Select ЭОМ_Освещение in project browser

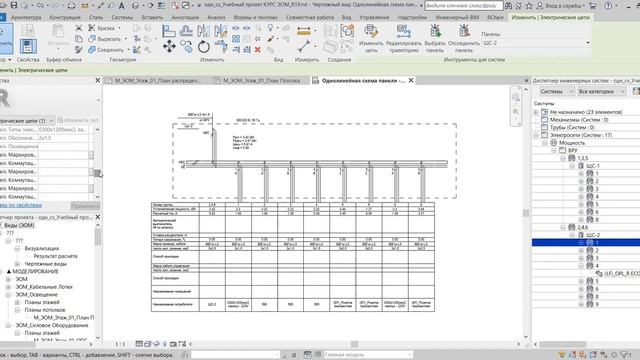point(36,295)
